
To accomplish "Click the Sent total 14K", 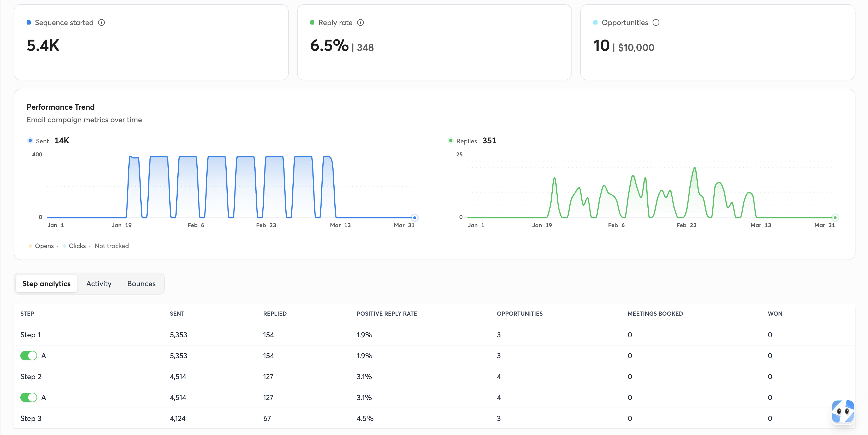I will pyautogui.click(x=62, y=141).
